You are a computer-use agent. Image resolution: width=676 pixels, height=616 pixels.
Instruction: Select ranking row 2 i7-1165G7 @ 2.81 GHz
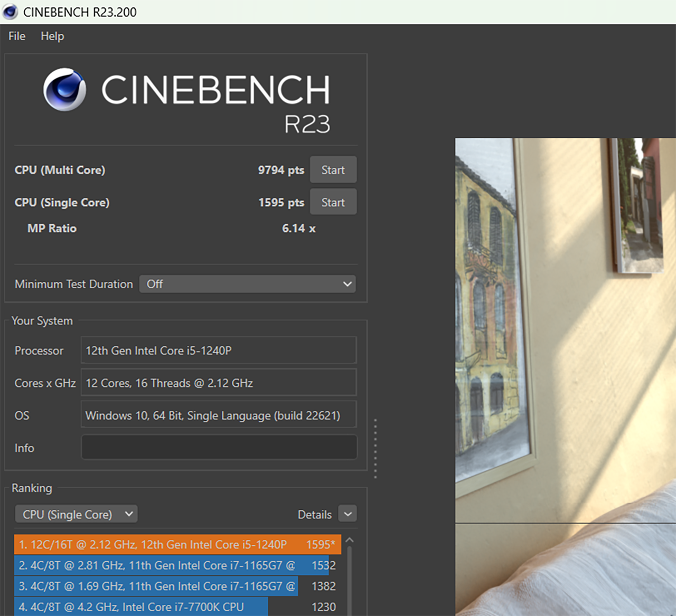click(x=178, y=565)
